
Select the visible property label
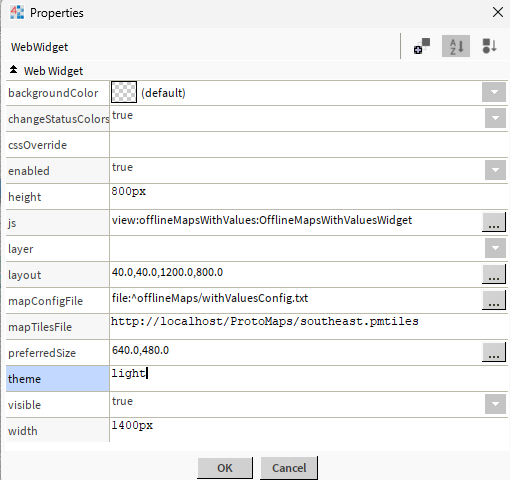(24, 405)
